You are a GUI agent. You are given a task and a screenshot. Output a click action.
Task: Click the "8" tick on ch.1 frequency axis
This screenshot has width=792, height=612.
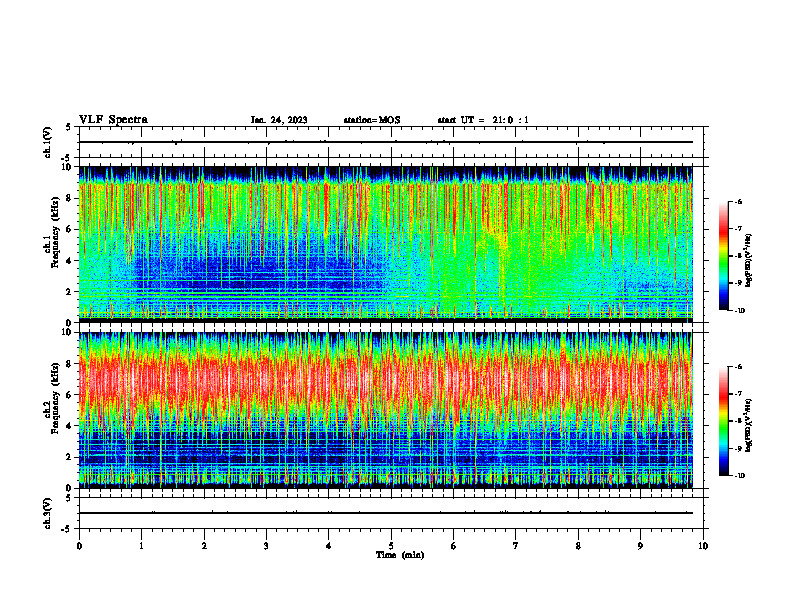[x=70, y=198]
